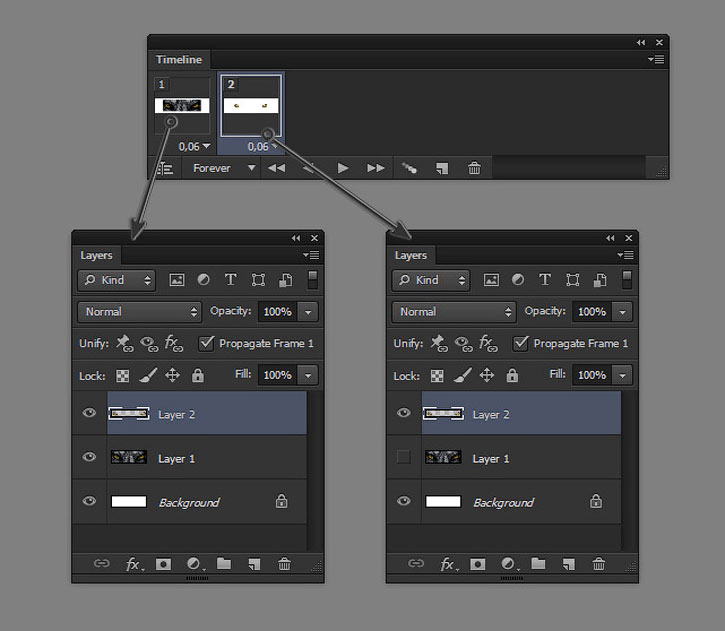Create new layer in right Layers panel
Viewport: 725px width, 631px height.
[x=568, y=564]
